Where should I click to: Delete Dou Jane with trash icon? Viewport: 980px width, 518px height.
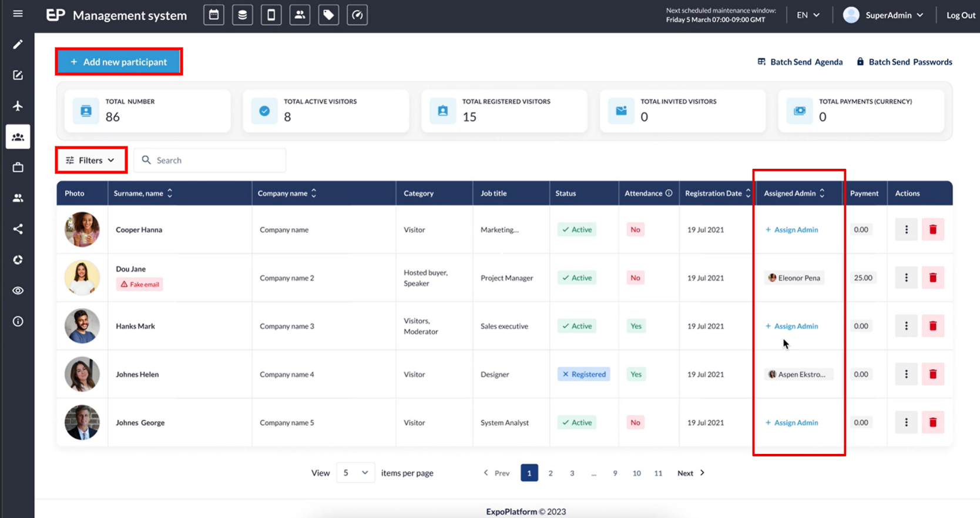[x=932, y=278]
